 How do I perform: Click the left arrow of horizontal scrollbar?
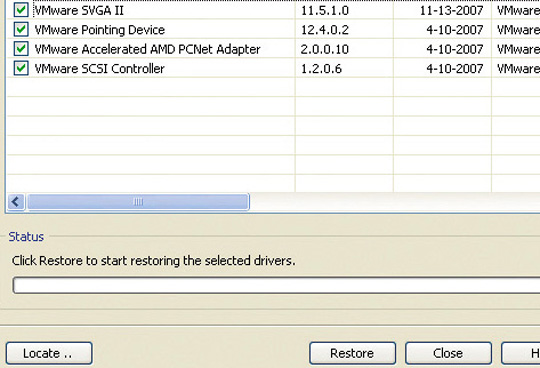click(16, 202)
